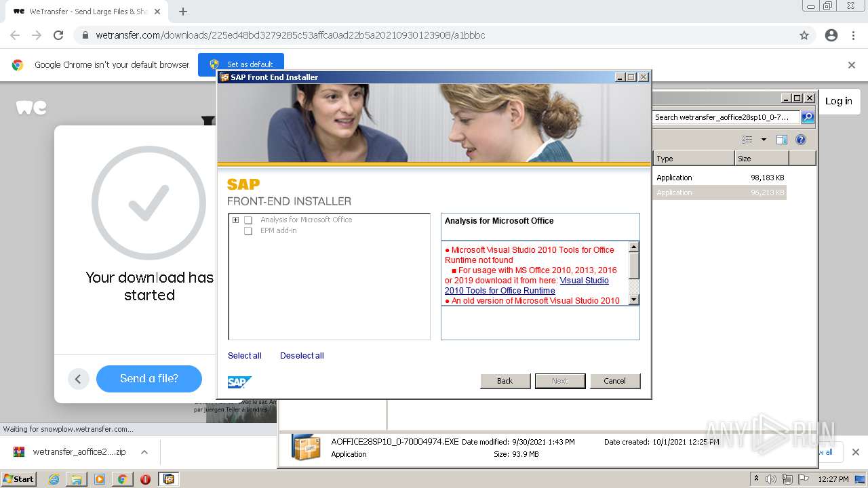Click the SAP logo in installer footer

click(x=239, y=382)
